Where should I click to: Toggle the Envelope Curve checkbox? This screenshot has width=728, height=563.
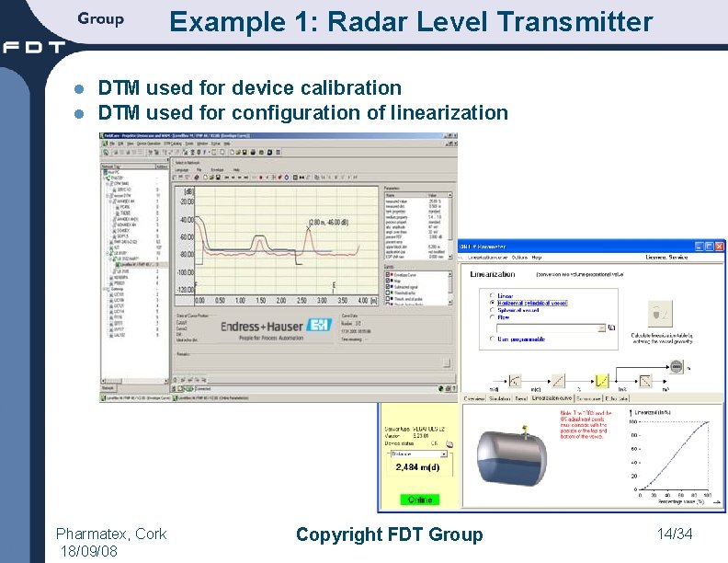(x=387, y=275)
